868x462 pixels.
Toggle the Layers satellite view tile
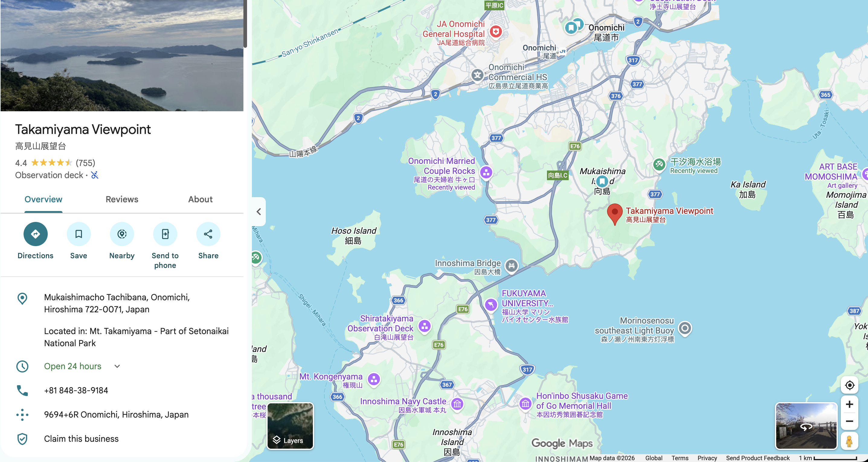point(290,426)
